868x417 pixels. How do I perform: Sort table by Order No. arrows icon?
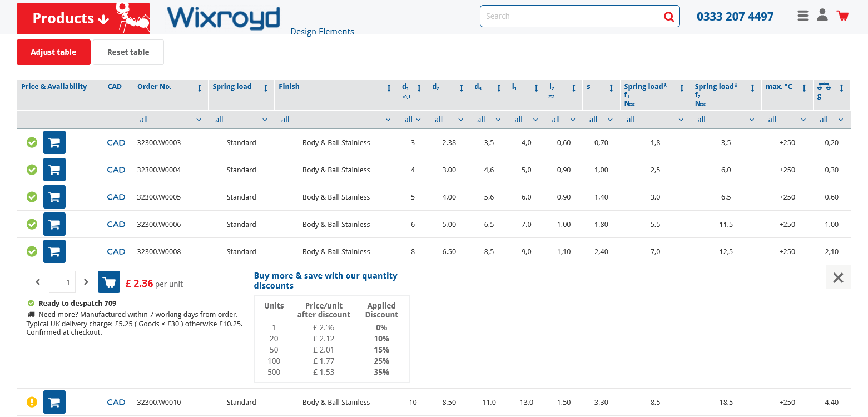[x=200, y=88]
